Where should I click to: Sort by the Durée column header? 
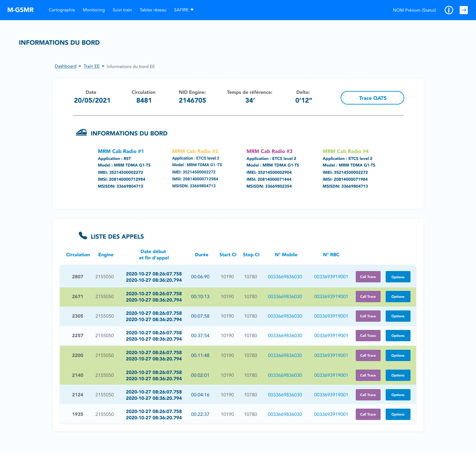(x=201, y=255)
